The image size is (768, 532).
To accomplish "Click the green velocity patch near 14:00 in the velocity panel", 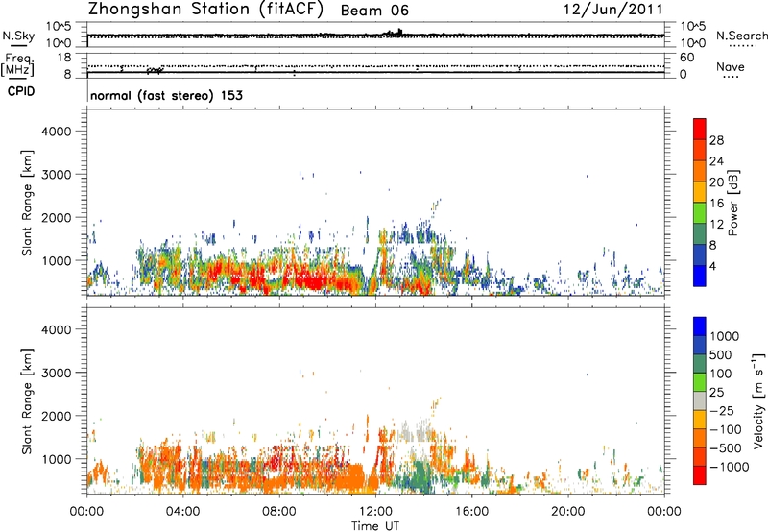I will tap(420, 476).
